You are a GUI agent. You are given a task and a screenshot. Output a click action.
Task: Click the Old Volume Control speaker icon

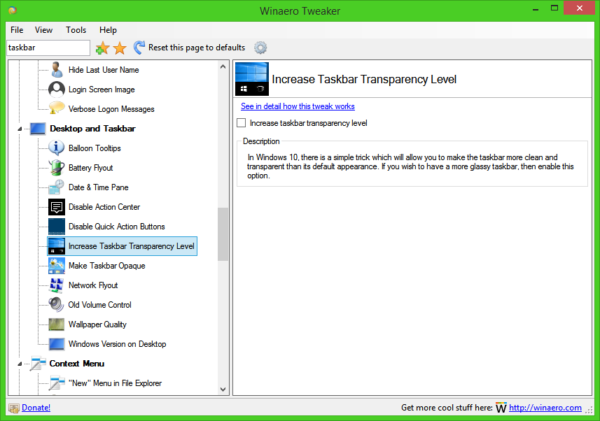[x=57, y=305]
